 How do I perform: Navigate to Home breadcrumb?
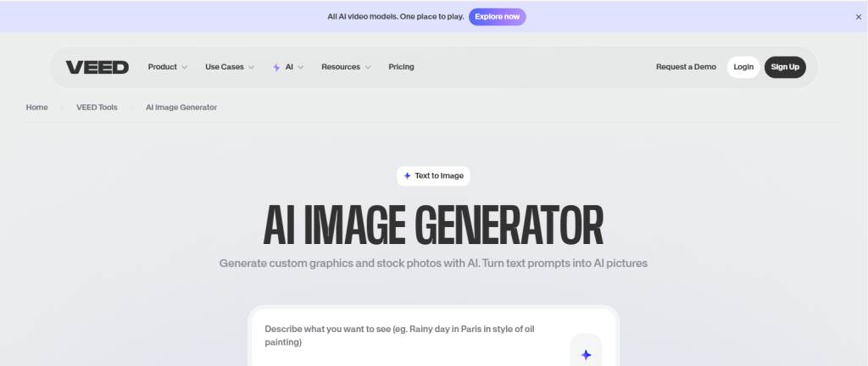click(x=36, y=108)
